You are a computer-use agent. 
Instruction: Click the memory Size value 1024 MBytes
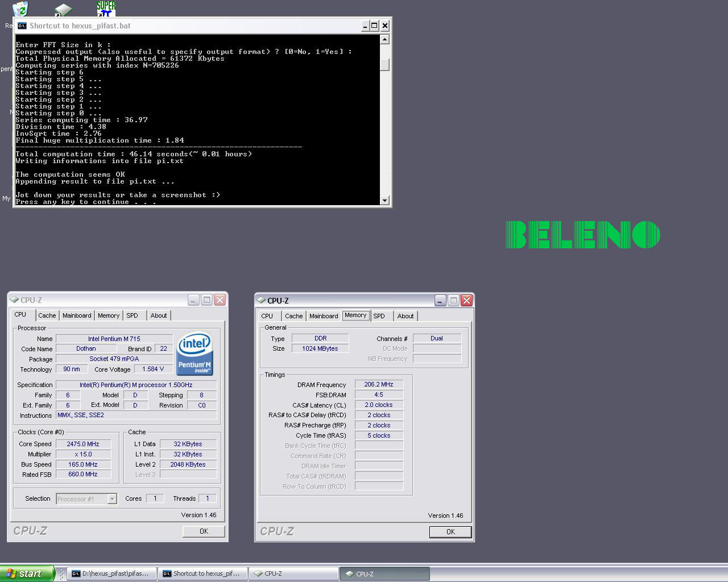(320, 348)
